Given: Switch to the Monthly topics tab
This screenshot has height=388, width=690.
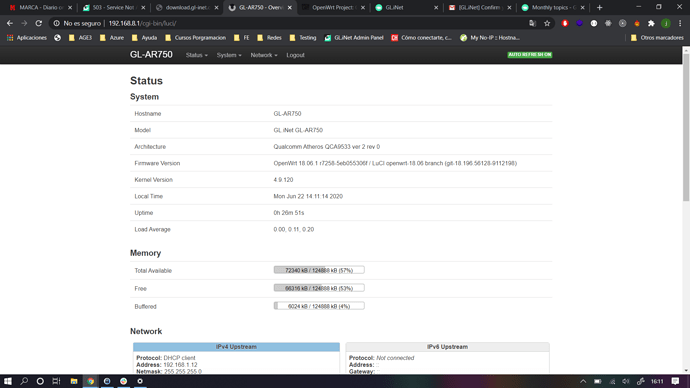Looking at the screenshot, I should click(552, 7).
